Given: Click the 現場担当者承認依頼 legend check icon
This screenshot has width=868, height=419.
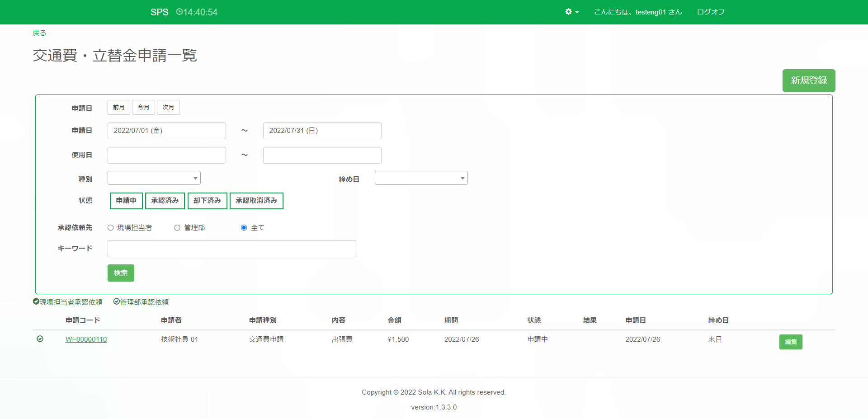Looking at the screenshot, I should coord(36,301).
